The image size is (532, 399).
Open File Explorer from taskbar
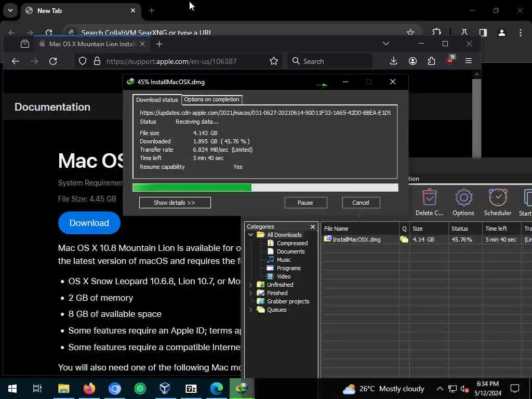(x=63, y=389)
